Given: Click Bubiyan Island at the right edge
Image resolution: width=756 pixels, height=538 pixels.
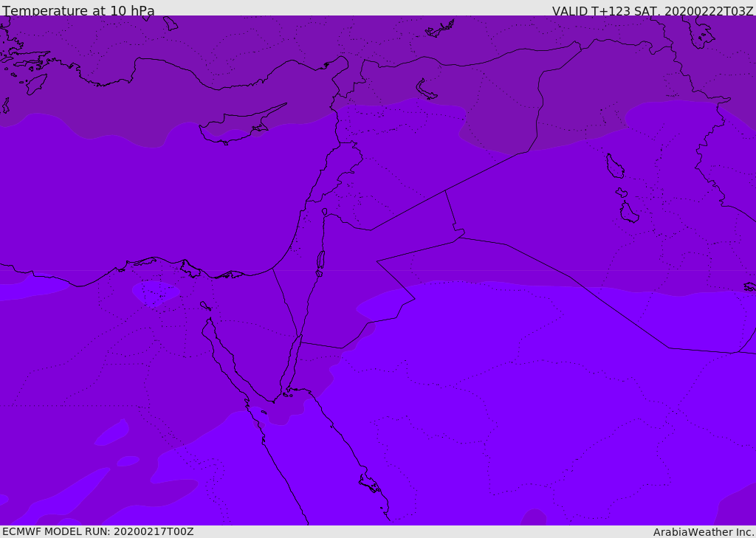Looking at the screenshot, I should click(750, 287).
